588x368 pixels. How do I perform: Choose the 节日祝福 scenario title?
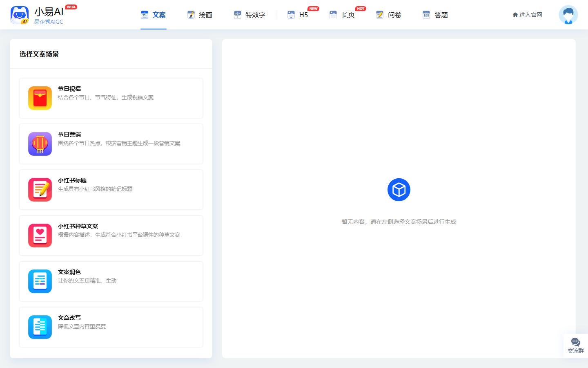[69, 89]
